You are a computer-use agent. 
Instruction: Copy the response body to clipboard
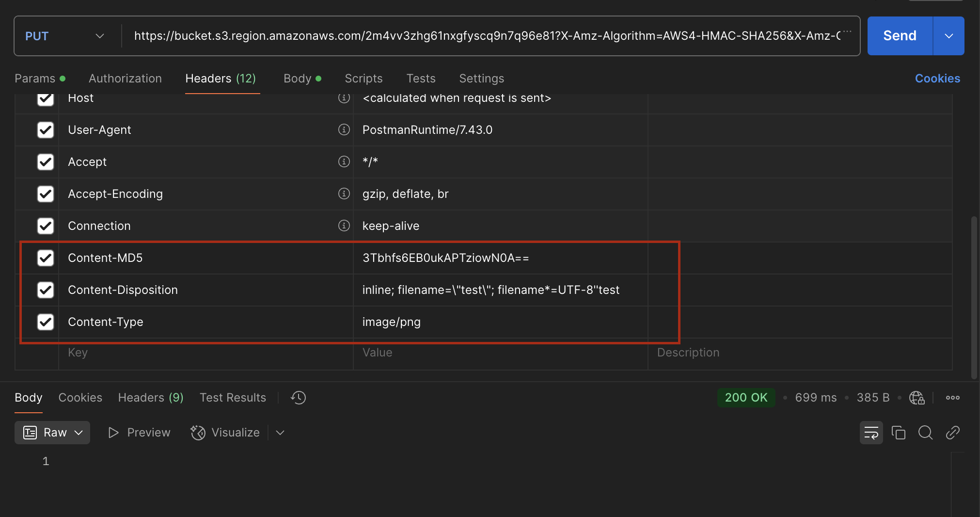tap(898, 433)
